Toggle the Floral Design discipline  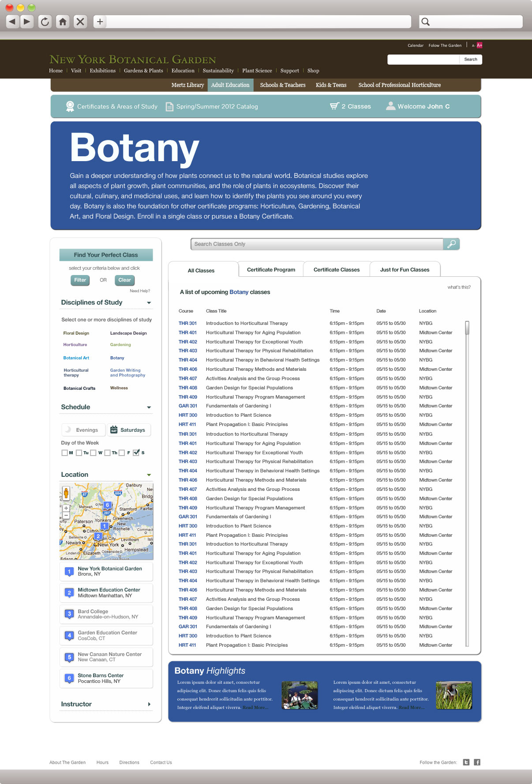[76, 333]
